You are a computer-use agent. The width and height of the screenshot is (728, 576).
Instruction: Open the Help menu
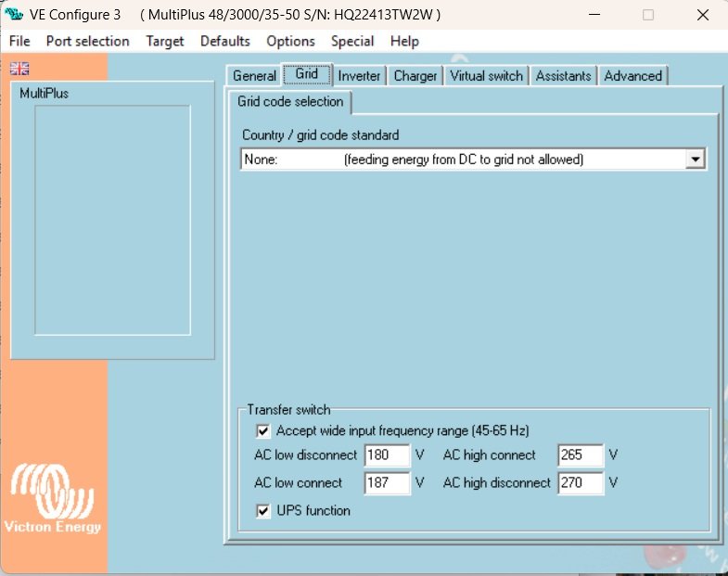click(x=404, y=42)
